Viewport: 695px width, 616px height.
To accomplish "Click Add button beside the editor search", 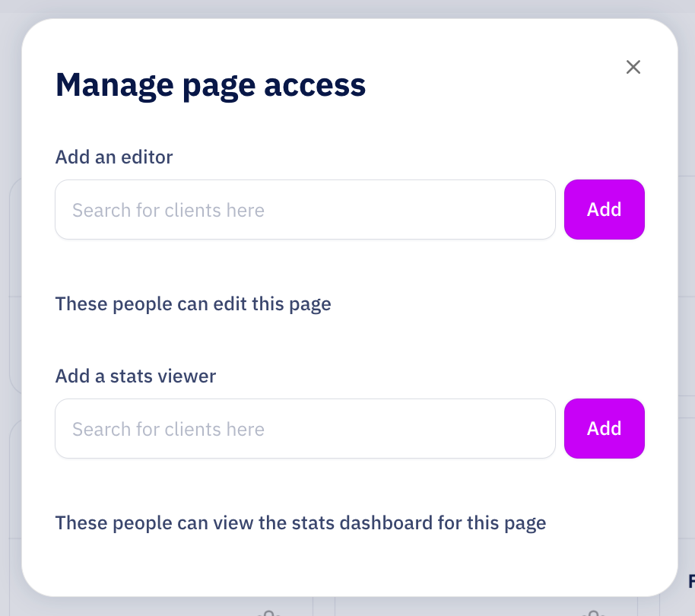I will 604,210.
